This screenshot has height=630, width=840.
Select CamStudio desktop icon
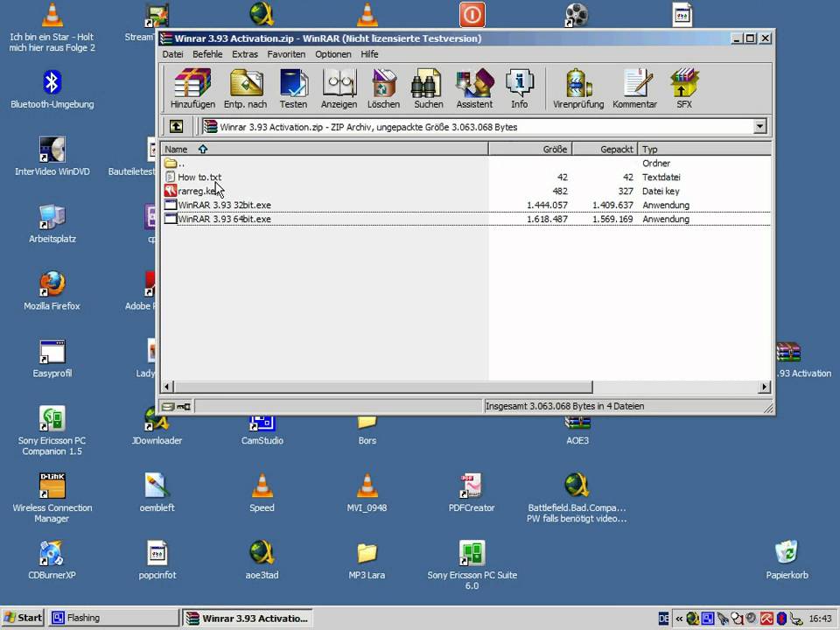tap(262, 431)
